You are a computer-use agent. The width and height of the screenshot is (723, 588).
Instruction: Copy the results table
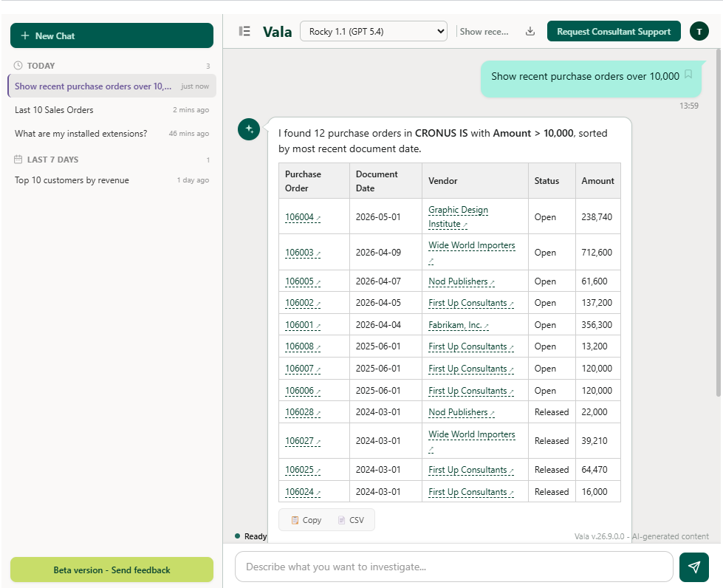click(x=306, y=520)
